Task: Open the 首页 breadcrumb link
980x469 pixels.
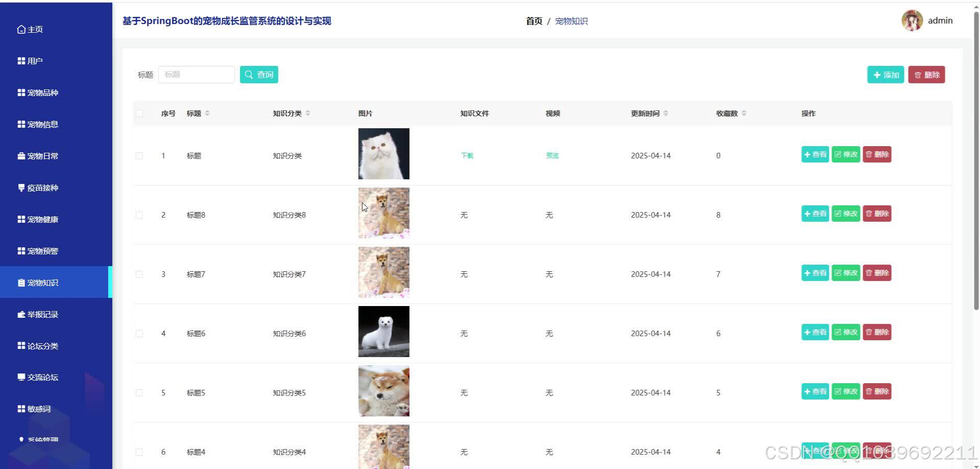Action: tap(533, 21)
